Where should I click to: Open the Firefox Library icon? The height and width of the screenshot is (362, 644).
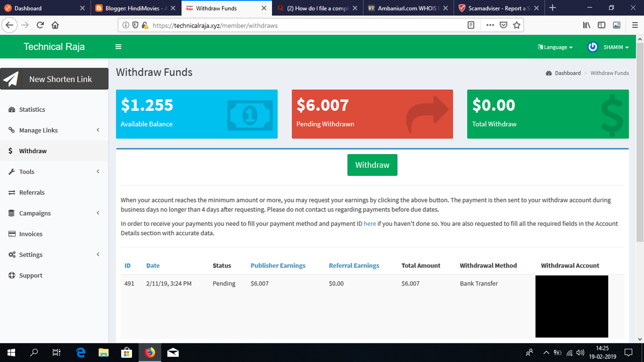pos(587,25)
